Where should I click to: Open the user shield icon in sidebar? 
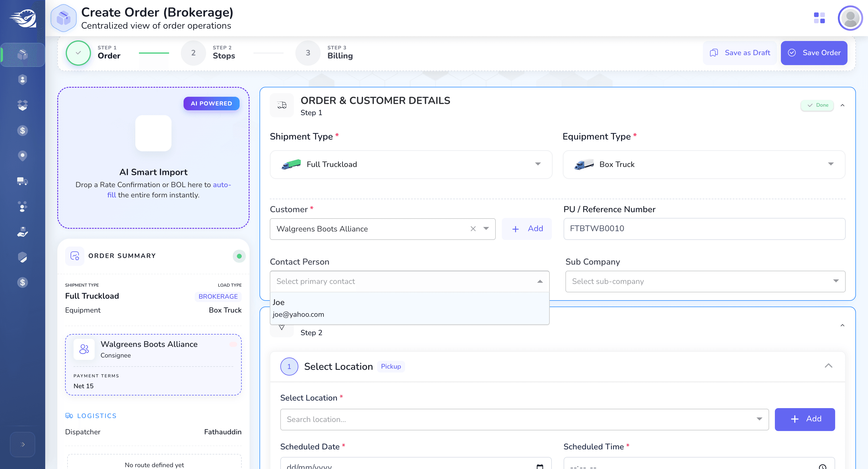23,80
